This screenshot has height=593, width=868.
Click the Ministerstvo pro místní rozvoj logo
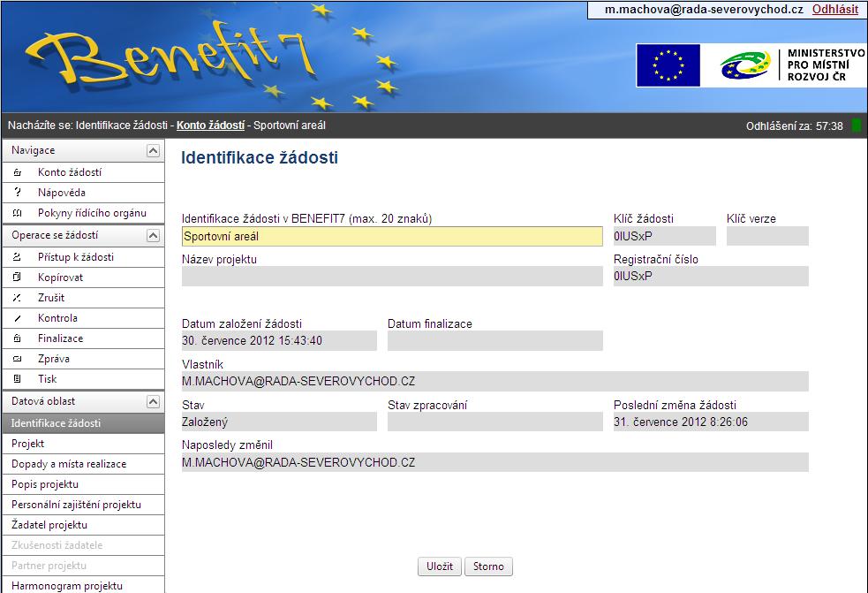(793, 65)
